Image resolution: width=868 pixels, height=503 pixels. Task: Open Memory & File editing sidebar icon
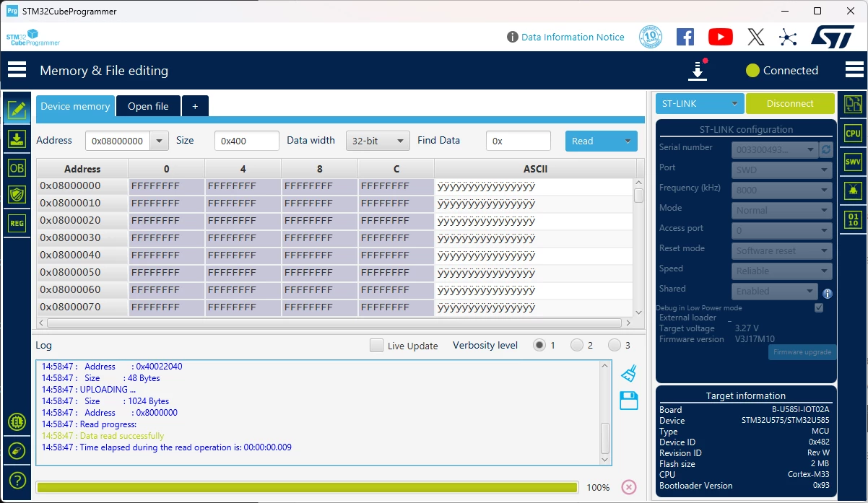pos(17,110)
